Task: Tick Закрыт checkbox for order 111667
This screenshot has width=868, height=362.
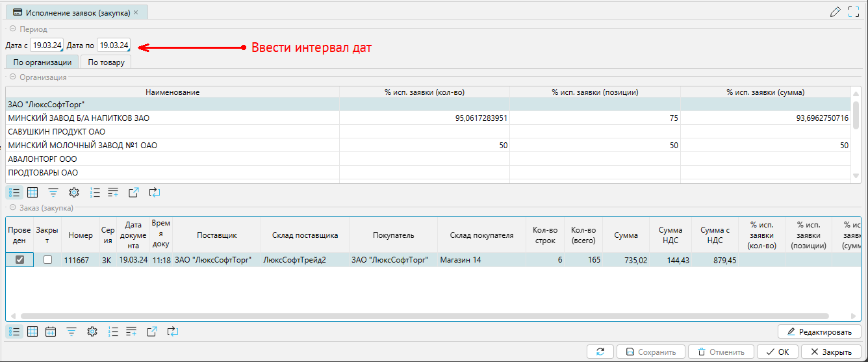Action: point(47,260)
